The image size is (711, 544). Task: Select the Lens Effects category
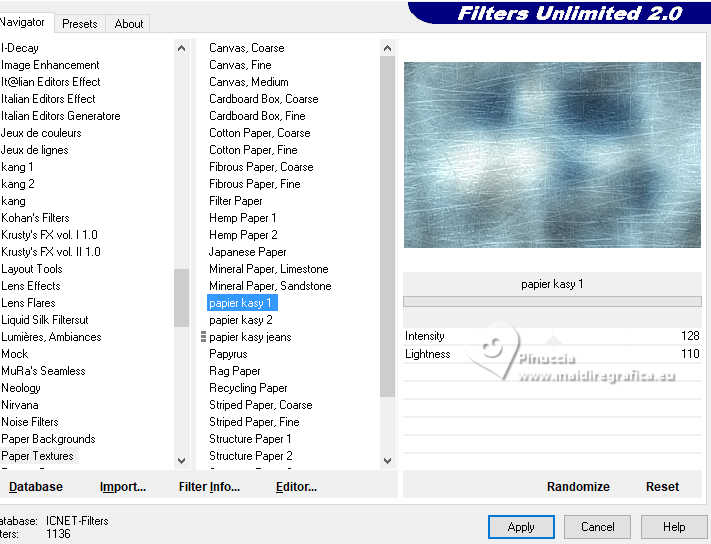pyautogui.click(x=31, y=286)
